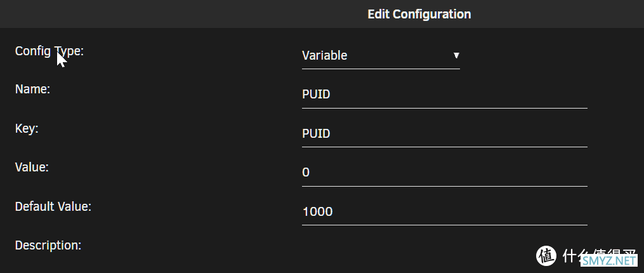Click the Config Type label
Viewport: 644px width, 273px height.
point(49,51)
